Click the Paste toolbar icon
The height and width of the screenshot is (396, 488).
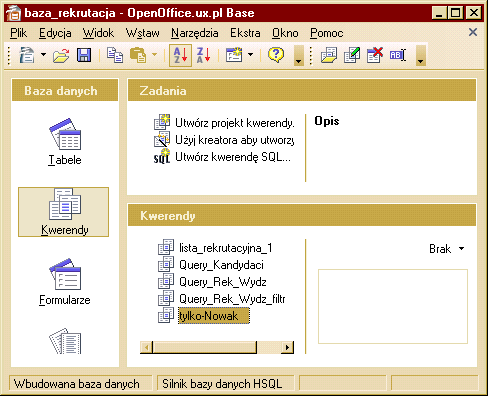tap(138, 55)
